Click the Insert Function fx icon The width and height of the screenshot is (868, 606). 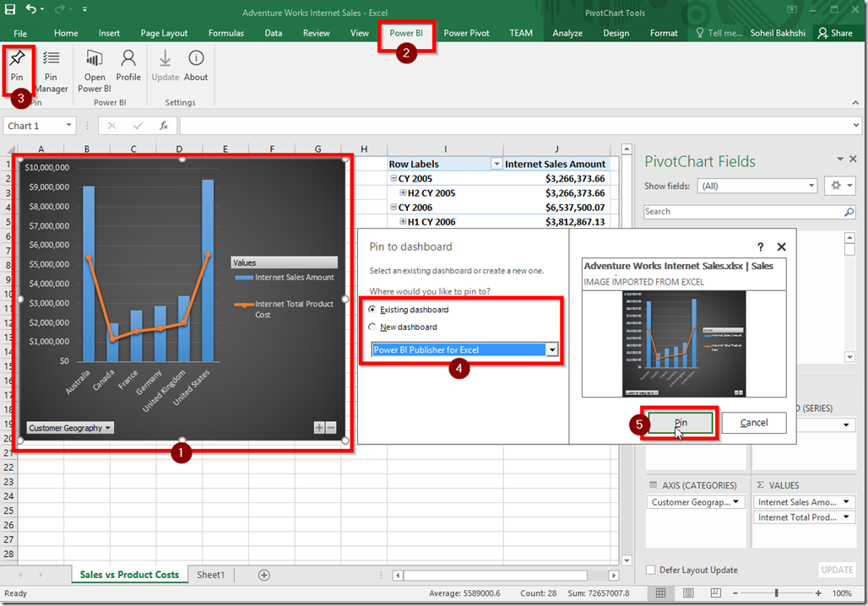164,126
